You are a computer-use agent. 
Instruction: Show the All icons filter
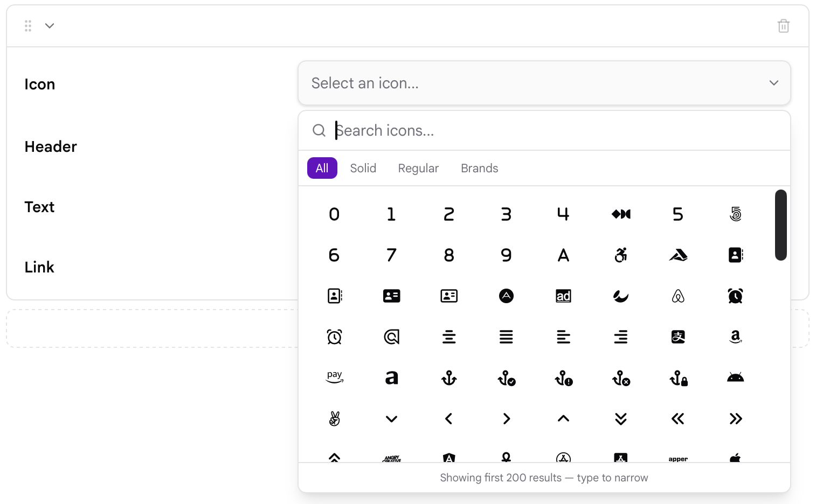click(x=322, y=168)
